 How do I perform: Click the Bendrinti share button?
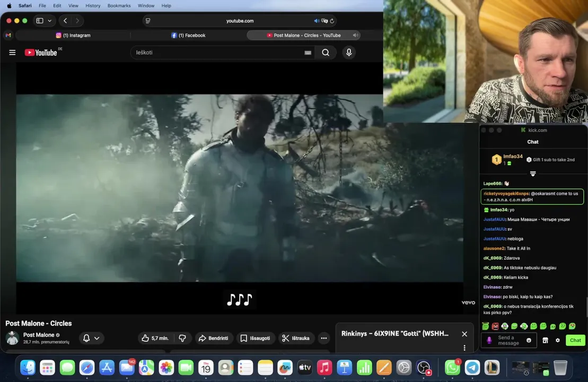(x=213, y=338)
